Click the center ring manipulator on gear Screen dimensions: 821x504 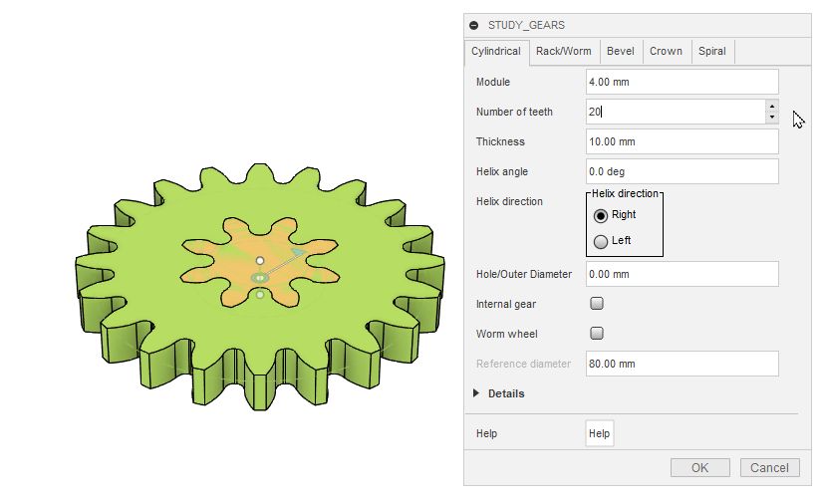[x=260, y=278]
